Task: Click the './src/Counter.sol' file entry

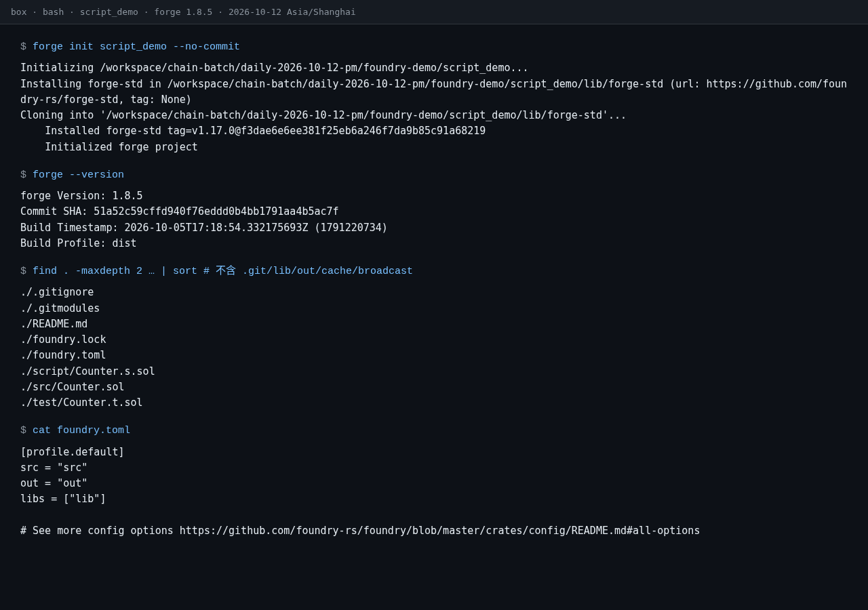Action: point(73,387)
